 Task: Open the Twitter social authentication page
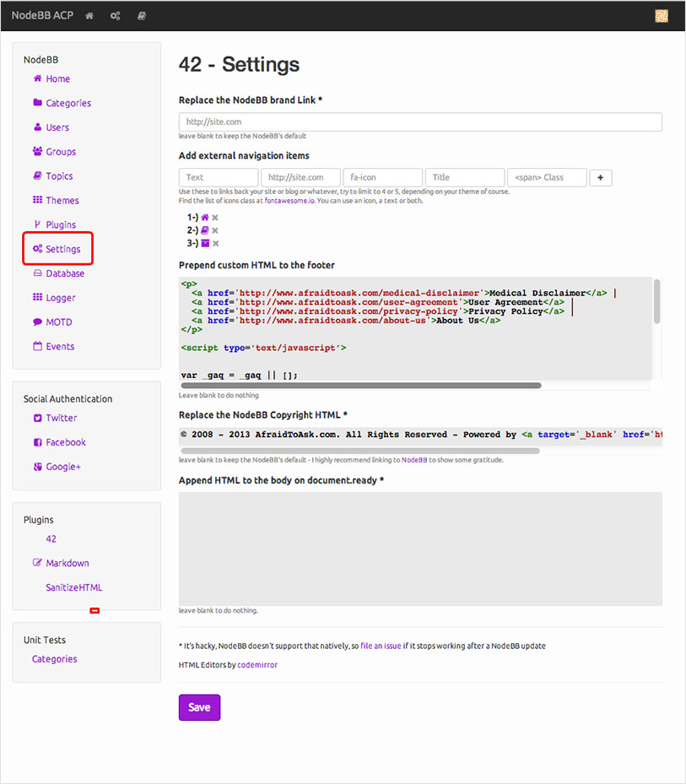[60, 418]
